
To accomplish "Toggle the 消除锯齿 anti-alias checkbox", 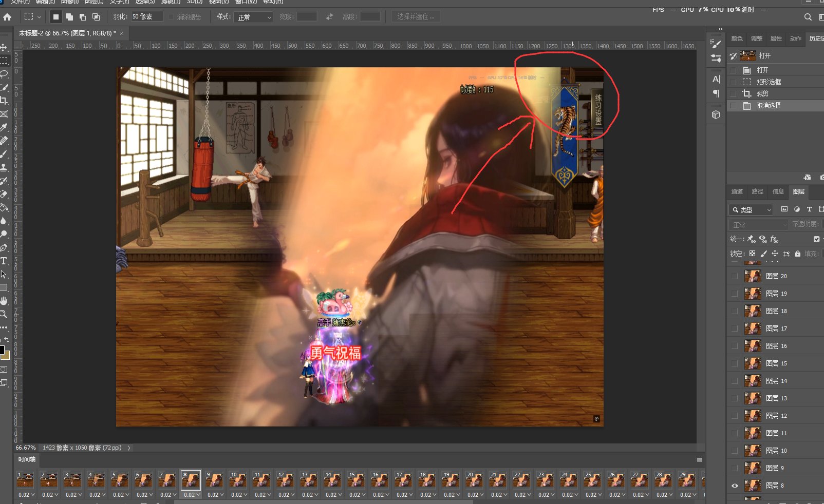I will 172,17.
